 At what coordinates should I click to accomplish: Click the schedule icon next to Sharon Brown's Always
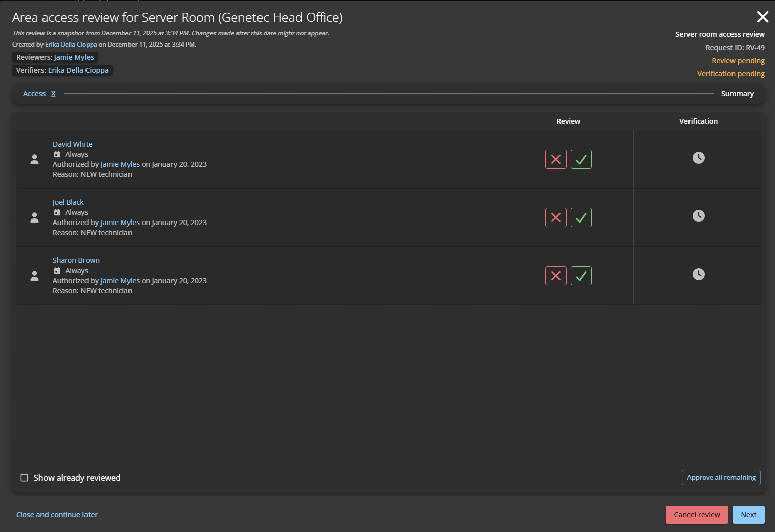(56, 270)
